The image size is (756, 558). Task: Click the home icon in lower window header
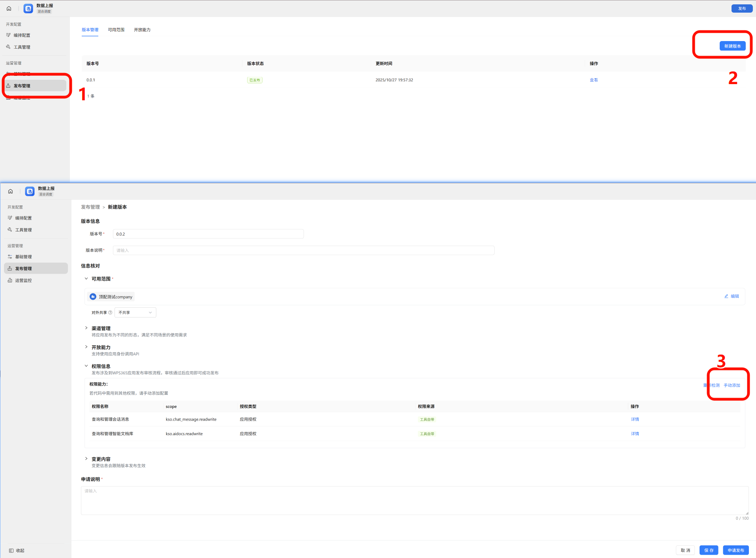tap(11, 192)
